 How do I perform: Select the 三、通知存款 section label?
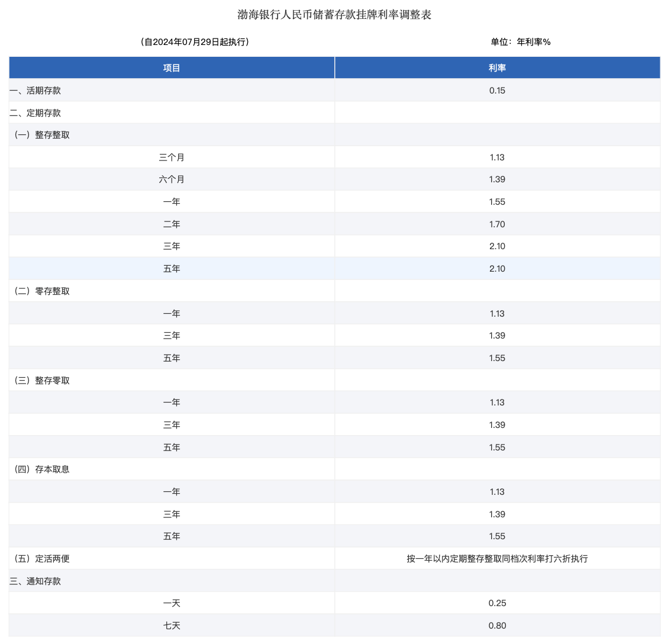35,581
